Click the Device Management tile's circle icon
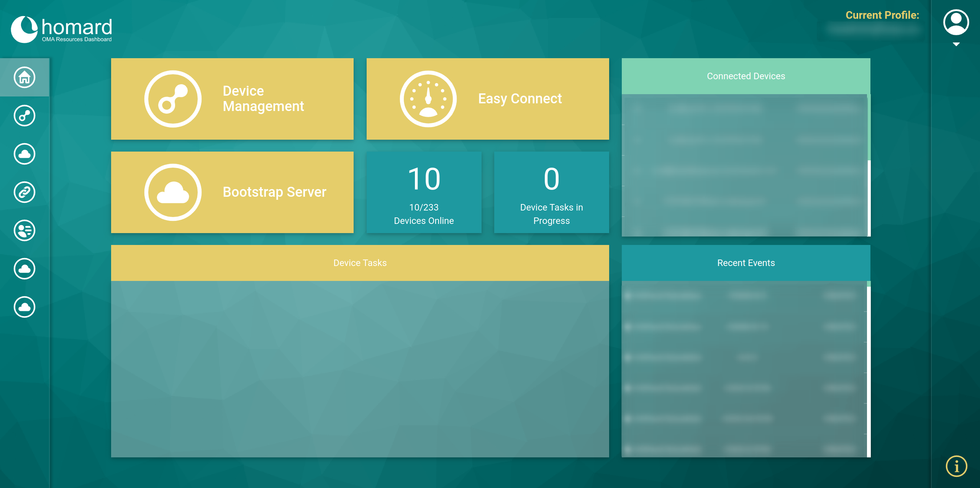Screen dimensions: 980x488 tap(173, 99)
